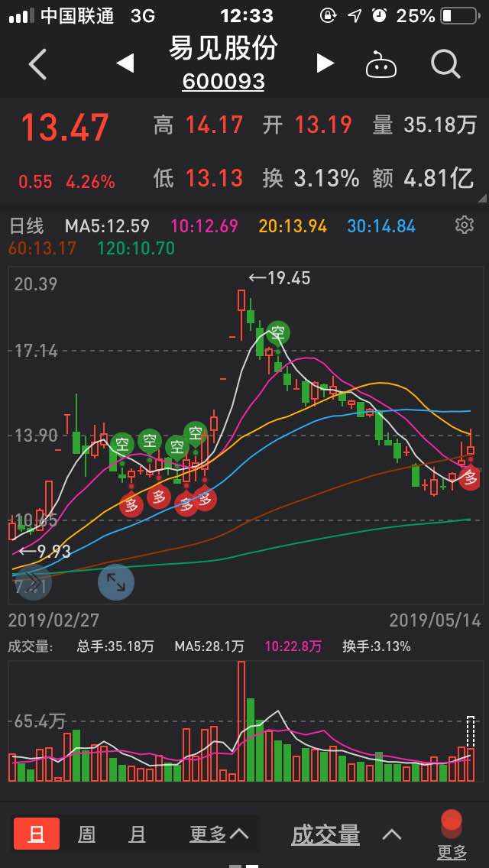Switch to the 月 monthly chart tab

click(x=137, y=834)
